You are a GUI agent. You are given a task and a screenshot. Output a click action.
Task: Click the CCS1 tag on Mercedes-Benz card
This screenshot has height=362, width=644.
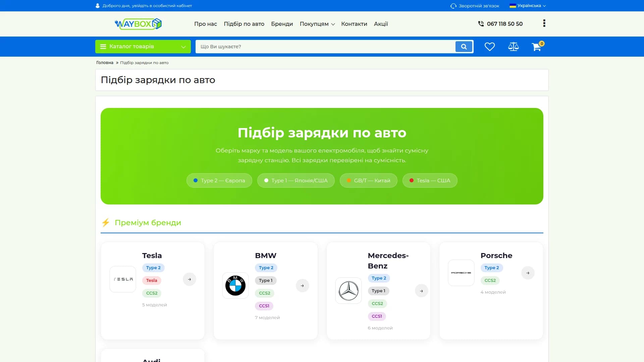pyautogui.click(x=377, y=316)
